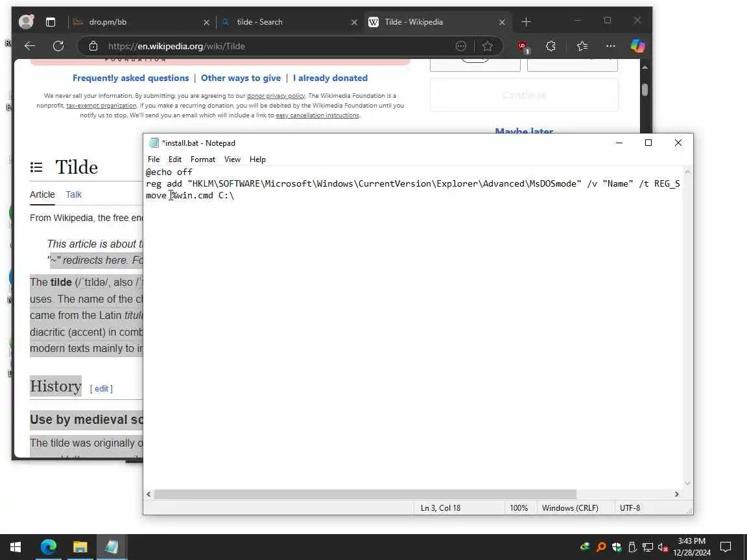Click the Notepad title bar icon
747x560 pixels.
pos(154,143)
